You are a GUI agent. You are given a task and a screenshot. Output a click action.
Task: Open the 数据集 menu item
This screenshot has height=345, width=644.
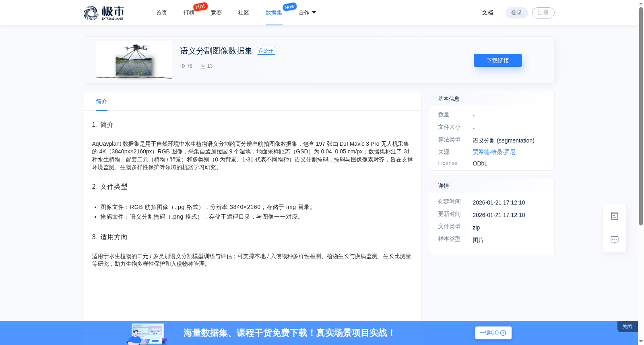pos(274,13)
